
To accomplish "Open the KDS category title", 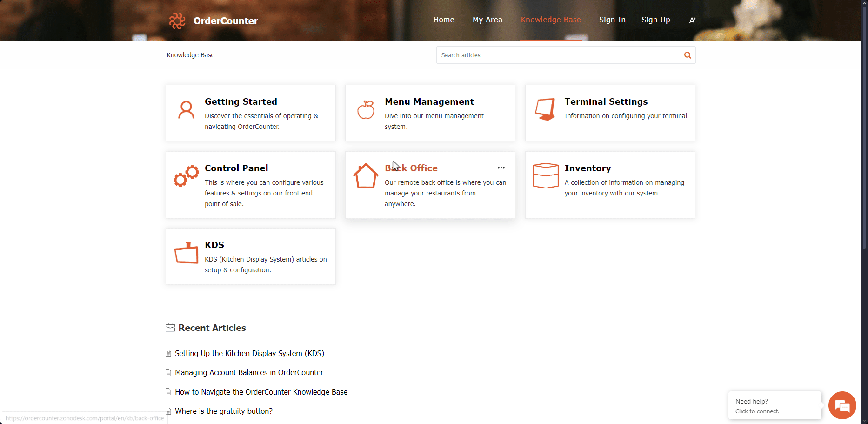I will [x=214, y=245].
